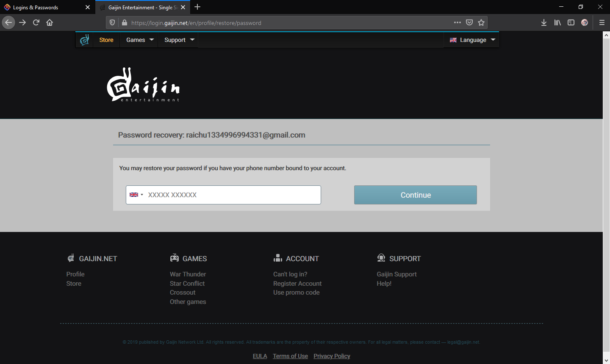Open the Gaijin Support link

[x=396, y=274]
